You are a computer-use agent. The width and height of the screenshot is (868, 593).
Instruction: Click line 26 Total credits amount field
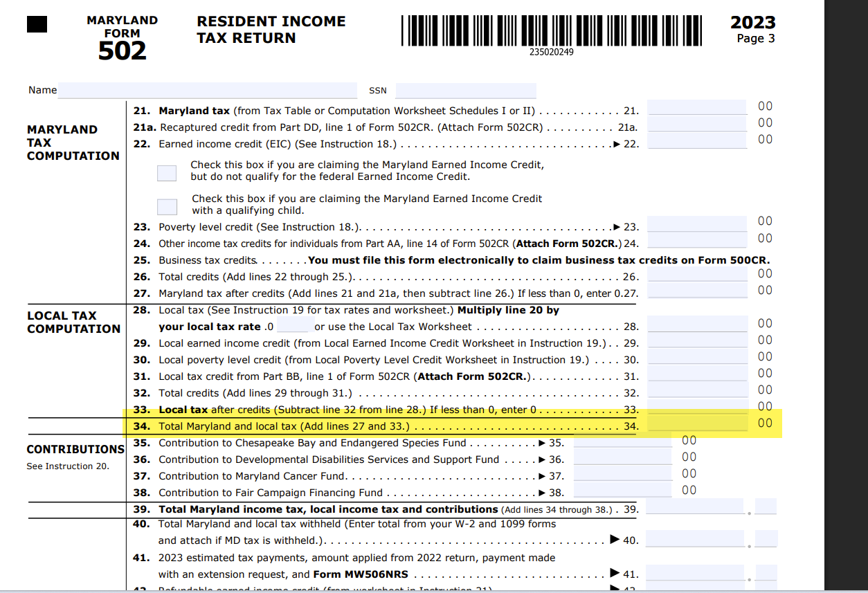[697, 273]
